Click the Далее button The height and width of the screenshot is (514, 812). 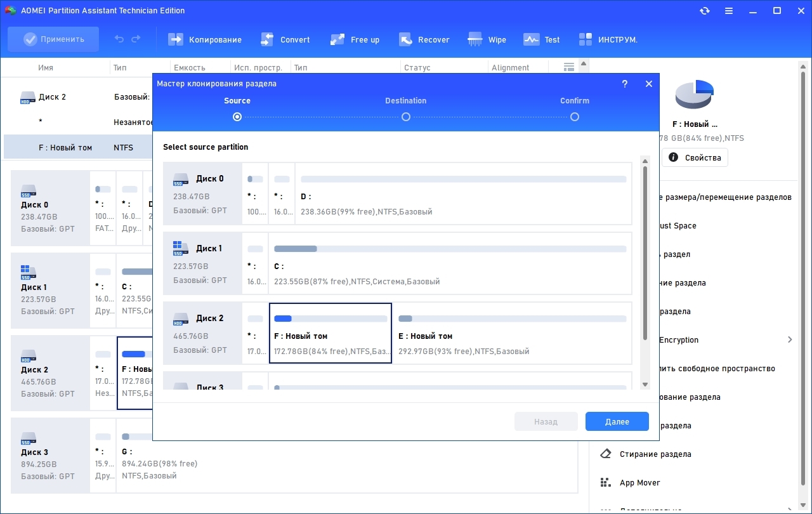point(617,421)
